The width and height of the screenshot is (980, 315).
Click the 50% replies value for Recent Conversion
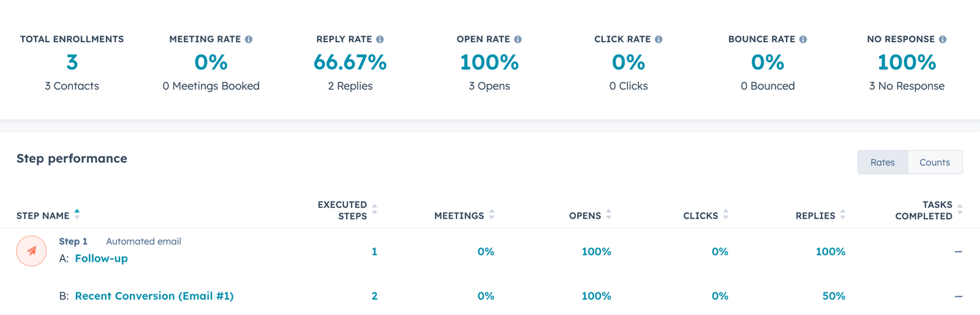tap(834, 296)
